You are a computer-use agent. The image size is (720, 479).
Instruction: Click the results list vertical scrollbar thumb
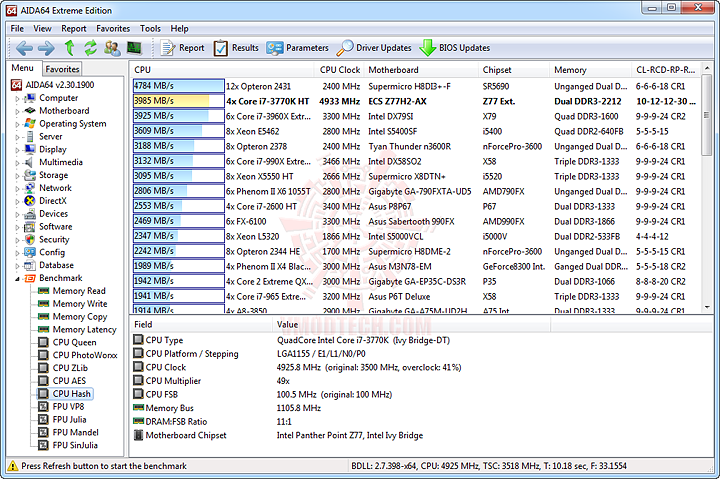coord(707,114)
